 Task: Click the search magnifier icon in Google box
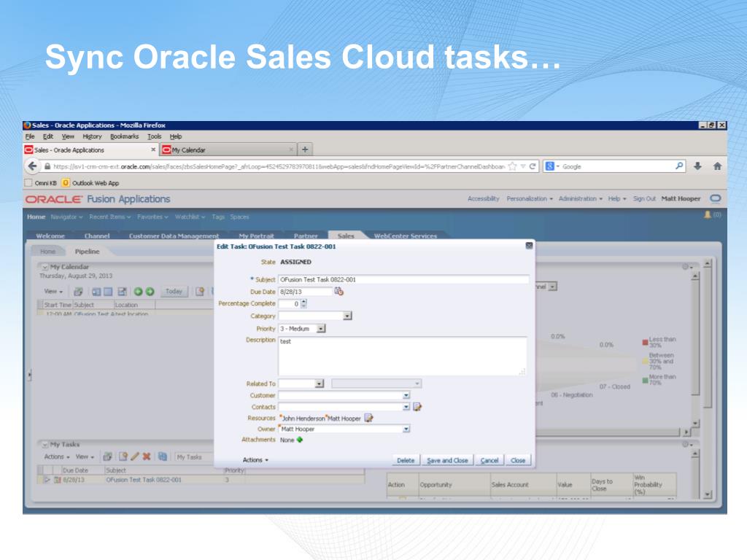679,166
